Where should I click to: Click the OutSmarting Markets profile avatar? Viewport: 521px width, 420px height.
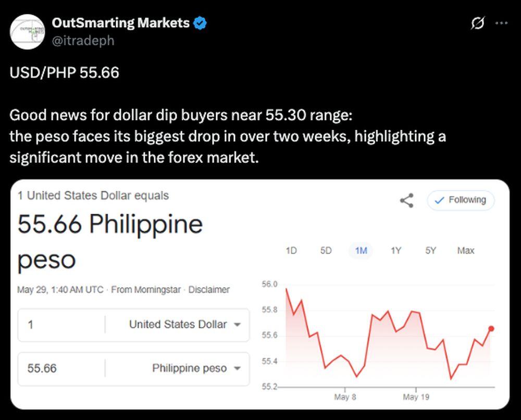[27, 31]
